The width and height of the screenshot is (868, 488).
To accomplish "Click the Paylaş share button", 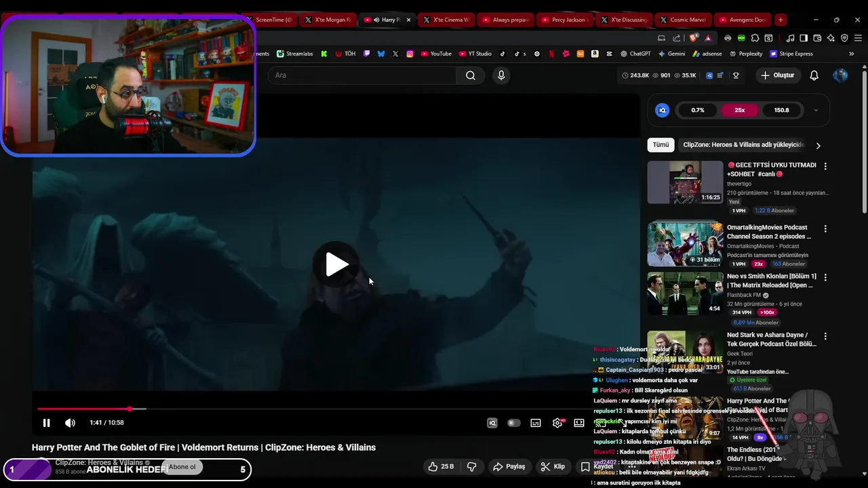I will [509, 466].
